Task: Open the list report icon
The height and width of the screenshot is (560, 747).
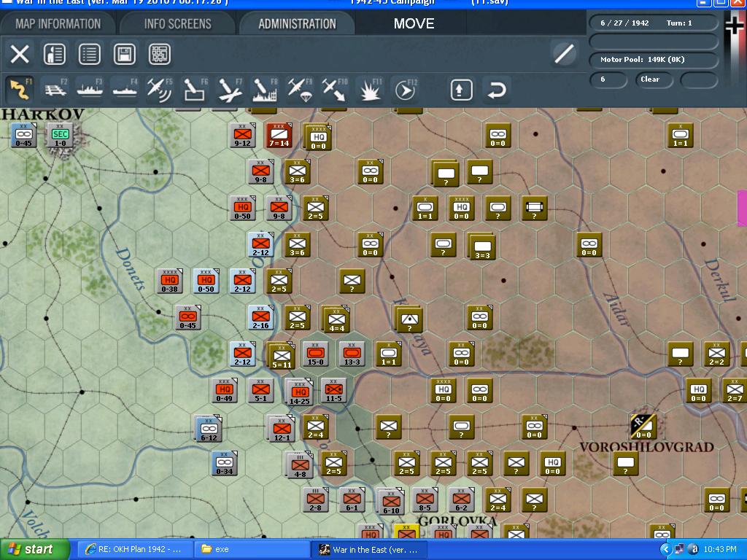Action: pos(90,54)
